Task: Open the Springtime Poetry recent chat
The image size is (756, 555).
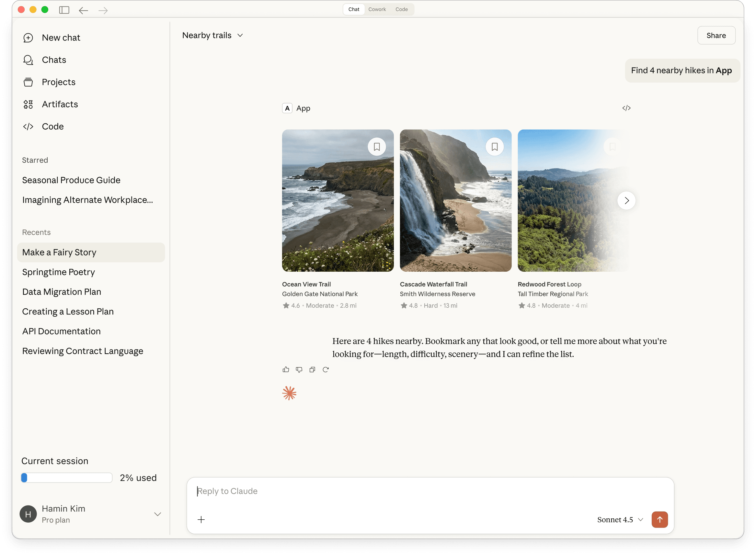Action: click(x=58, y=272)
